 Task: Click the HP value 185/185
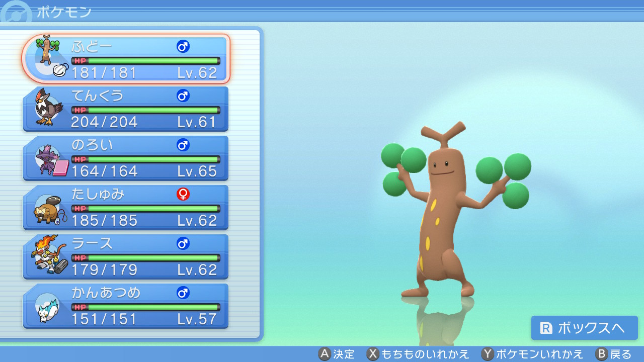pos(104,221)
